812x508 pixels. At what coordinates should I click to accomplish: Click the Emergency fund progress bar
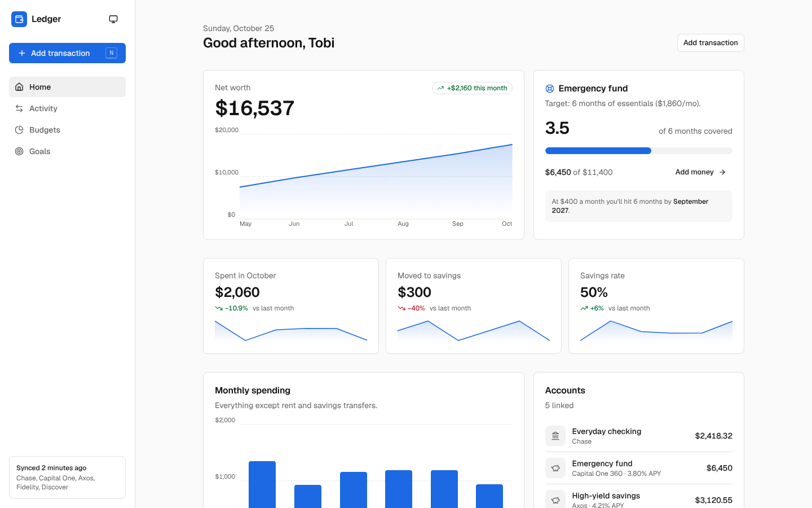pos(639,151)
